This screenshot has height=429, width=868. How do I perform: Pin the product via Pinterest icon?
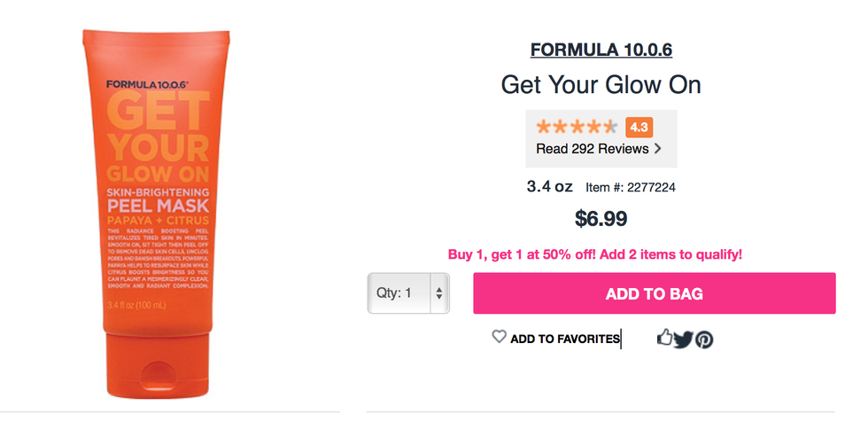(x=703, y=339)
